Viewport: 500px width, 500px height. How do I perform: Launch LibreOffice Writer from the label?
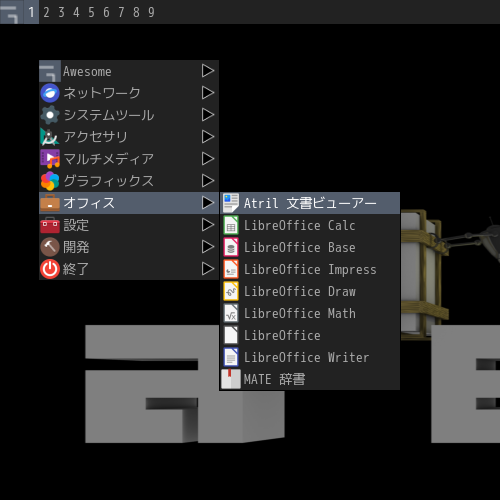[x=306, y=357]
